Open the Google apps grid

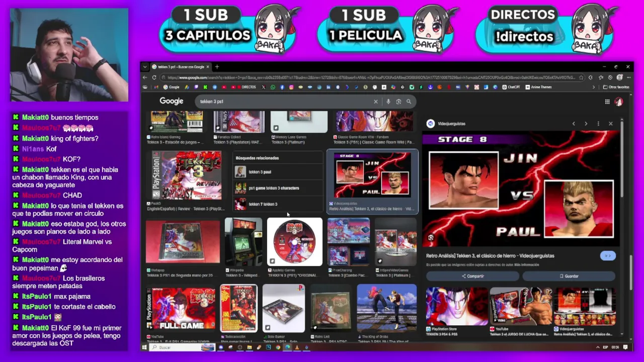coord(607,102)
